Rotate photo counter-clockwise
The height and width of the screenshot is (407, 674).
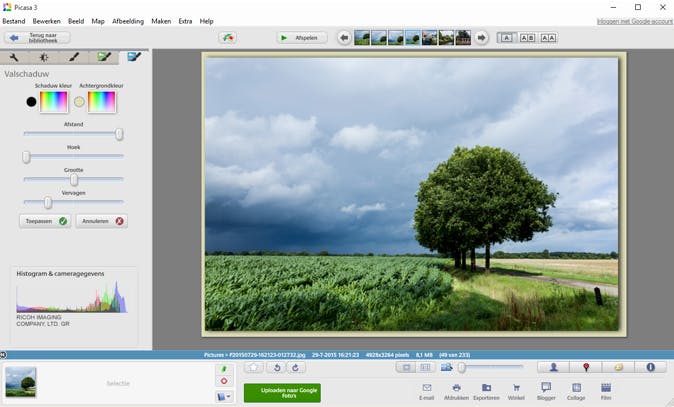point(277,367)
